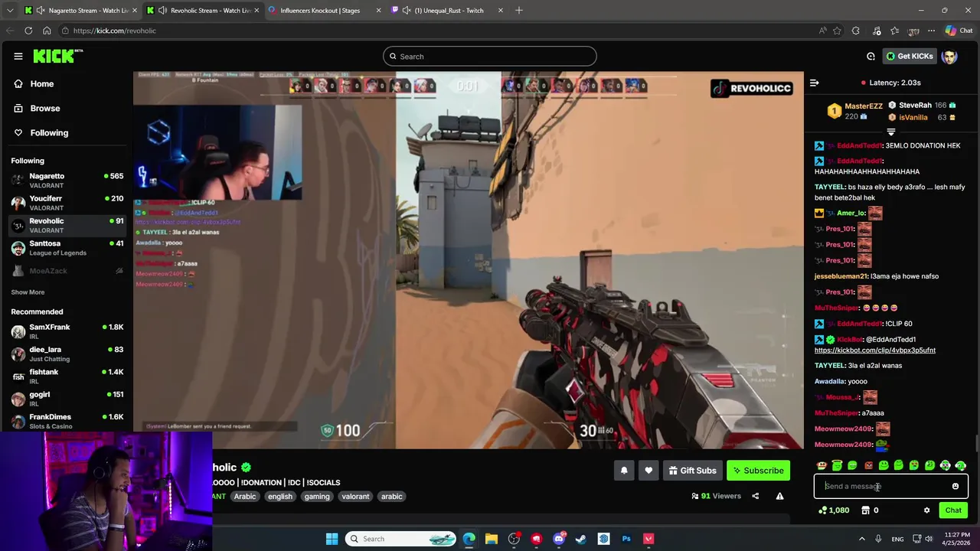Reload the page
Screen dimensions: 980x551
point(28,31)
